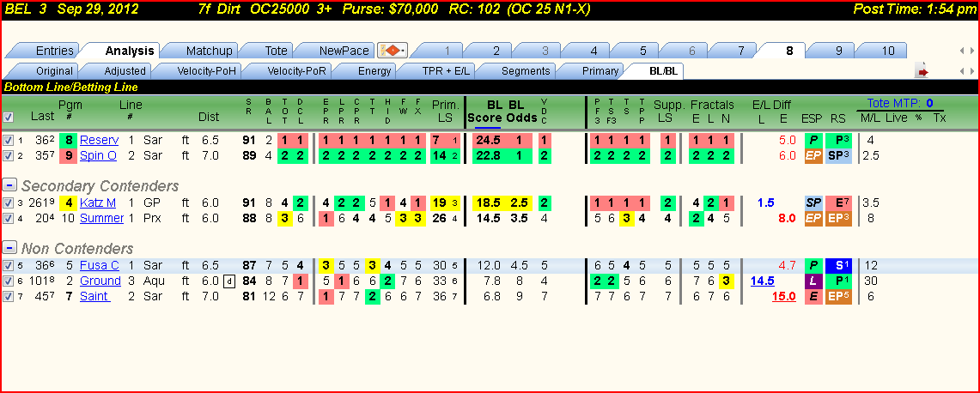Click the red arrow export icon
The image size is (980, 393).
tap(922, 72)
